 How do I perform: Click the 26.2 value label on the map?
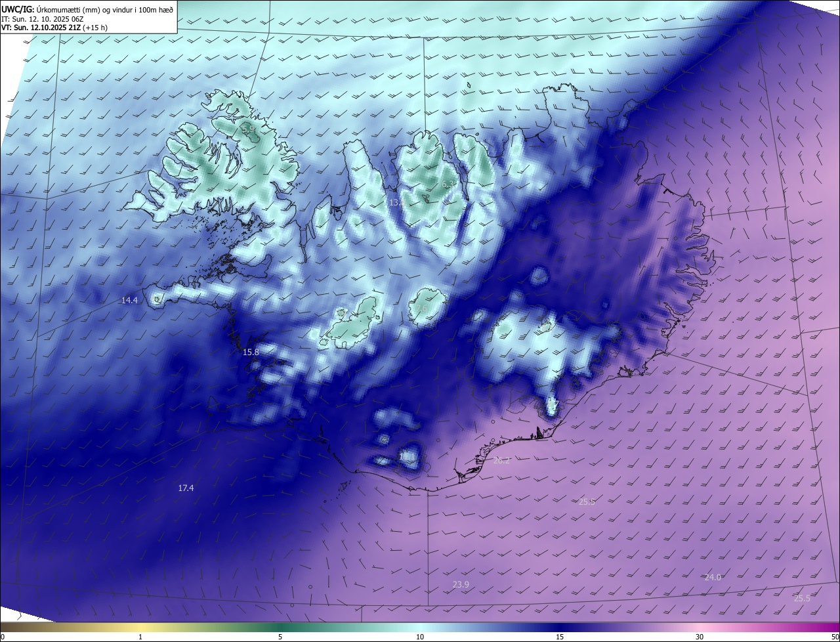(x=501, y=461)
